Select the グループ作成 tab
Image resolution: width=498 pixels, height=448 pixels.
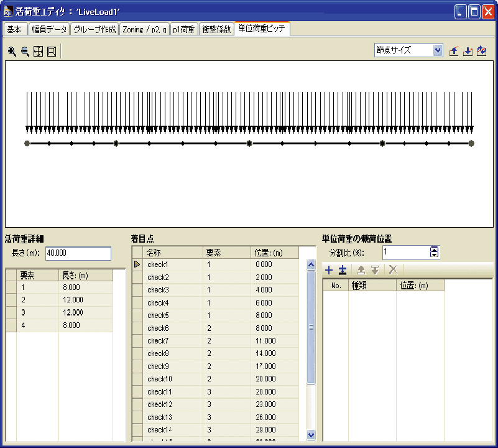[94, 29]
